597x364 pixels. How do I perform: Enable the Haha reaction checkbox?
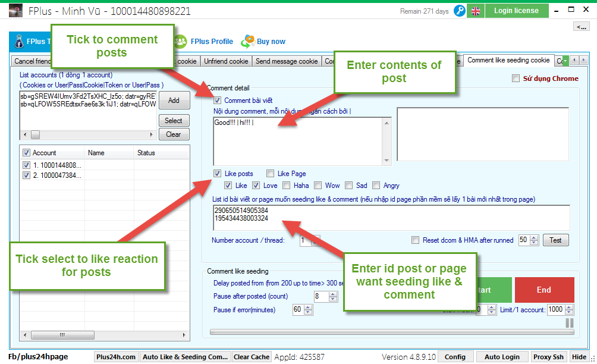click(287, 186)
